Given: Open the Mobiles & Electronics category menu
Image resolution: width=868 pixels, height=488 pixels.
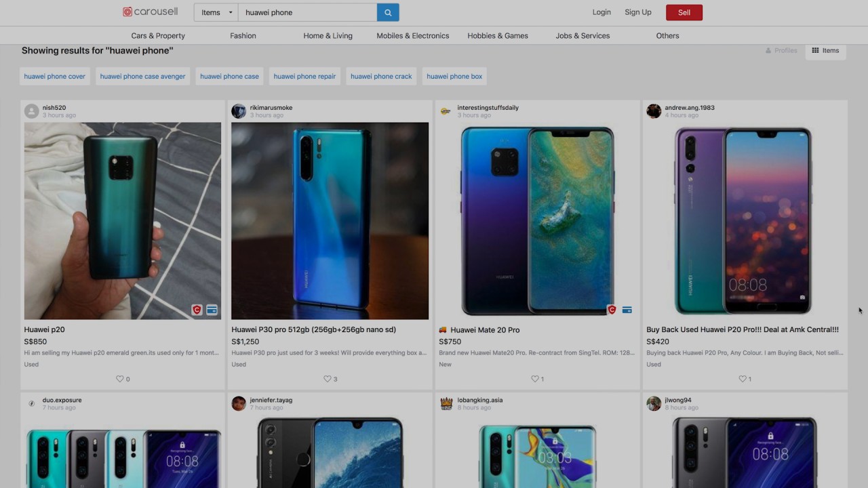Looking at the screenshot, I should [413, 36].
